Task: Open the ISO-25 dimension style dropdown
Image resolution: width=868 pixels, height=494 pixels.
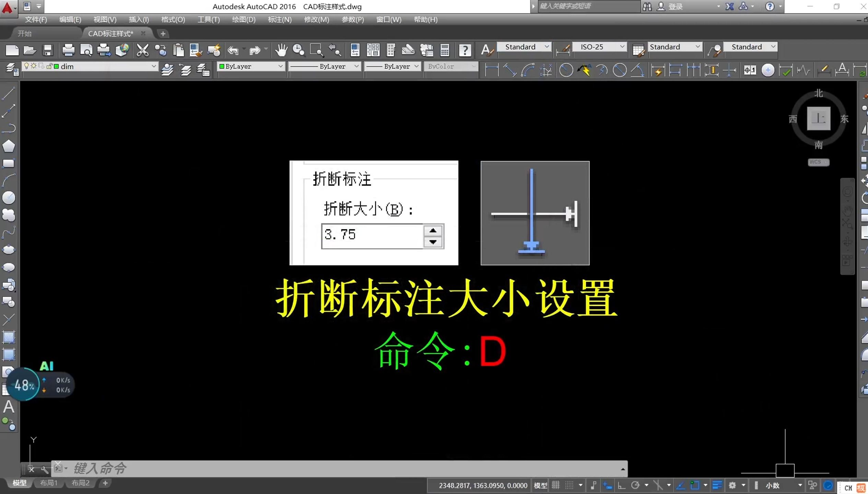Action: (x=622, y=47)
